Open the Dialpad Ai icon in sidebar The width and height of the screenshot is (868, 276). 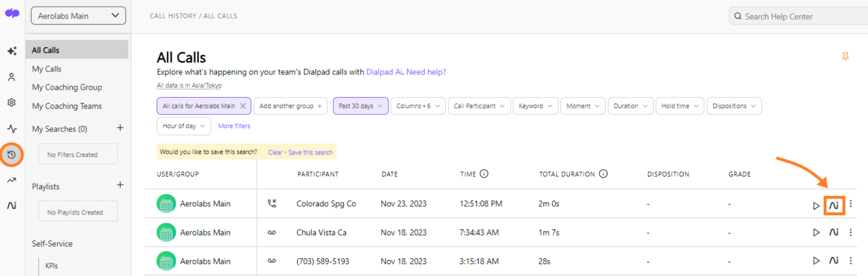[x=12, y=206]
